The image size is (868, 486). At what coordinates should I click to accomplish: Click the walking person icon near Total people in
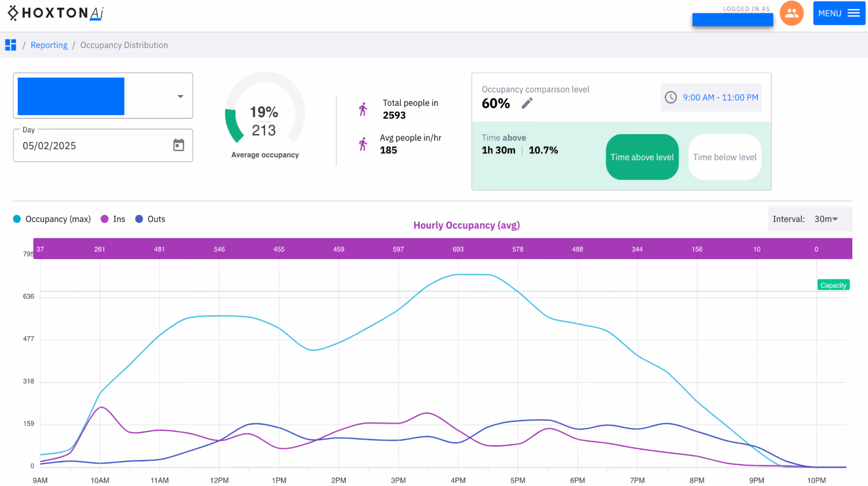[x=363, y=108]
